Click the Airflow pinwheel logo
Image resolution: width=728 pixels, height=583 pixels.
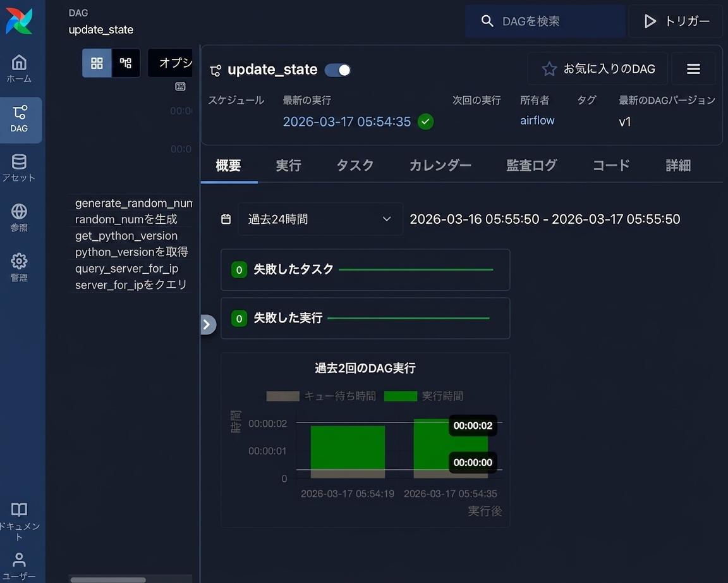pyautogui.click(x=19, y=21)
